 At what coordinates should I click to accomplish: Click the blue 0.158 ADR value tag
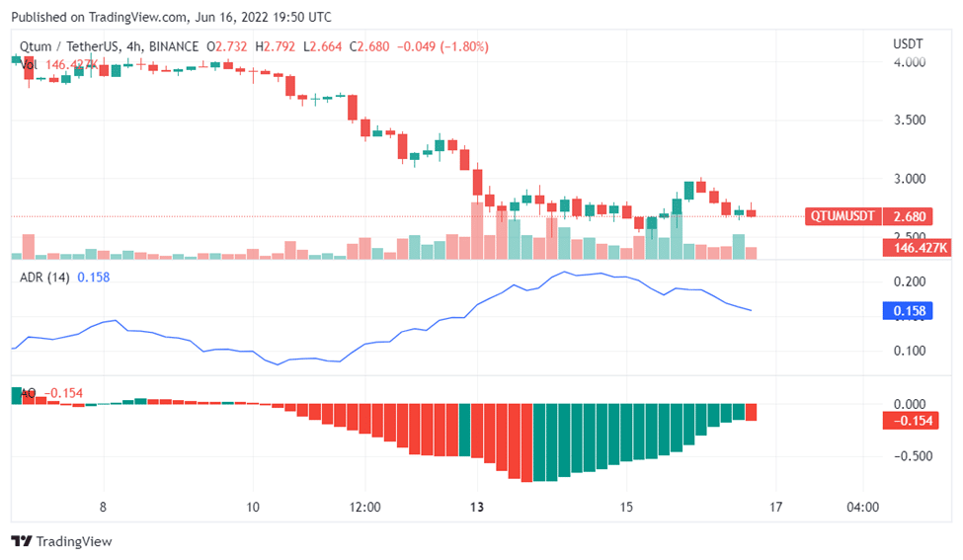pyautogui.click(x=908, y=311)
